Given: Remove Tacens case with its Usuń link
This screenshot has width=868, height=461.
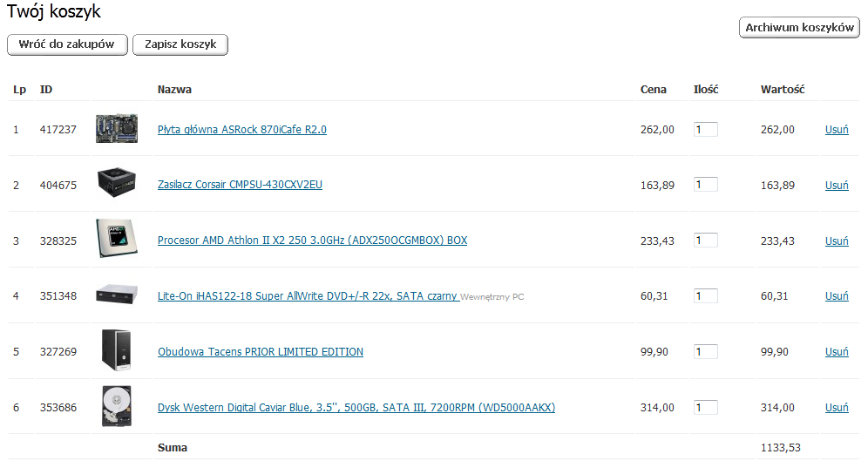Looking at the screenshot, I should point(837,352).
